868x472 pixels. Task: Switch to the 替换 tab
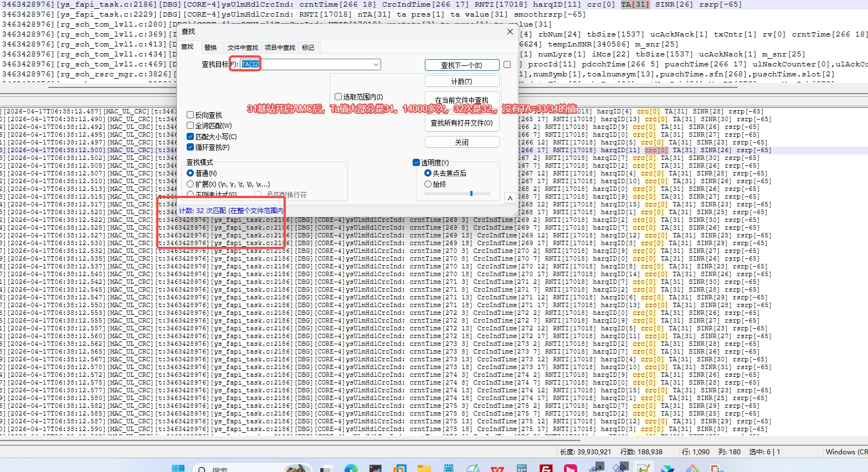(210, 48)
